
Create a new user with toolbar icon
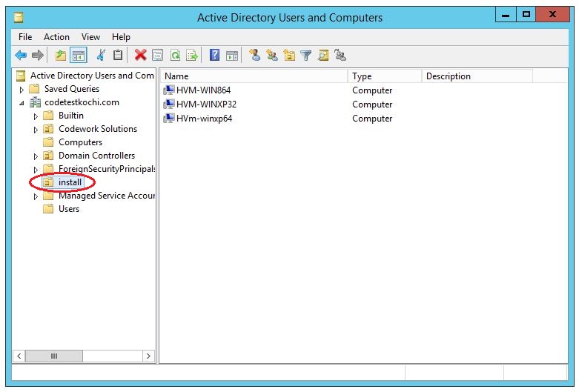click(254, 55)
